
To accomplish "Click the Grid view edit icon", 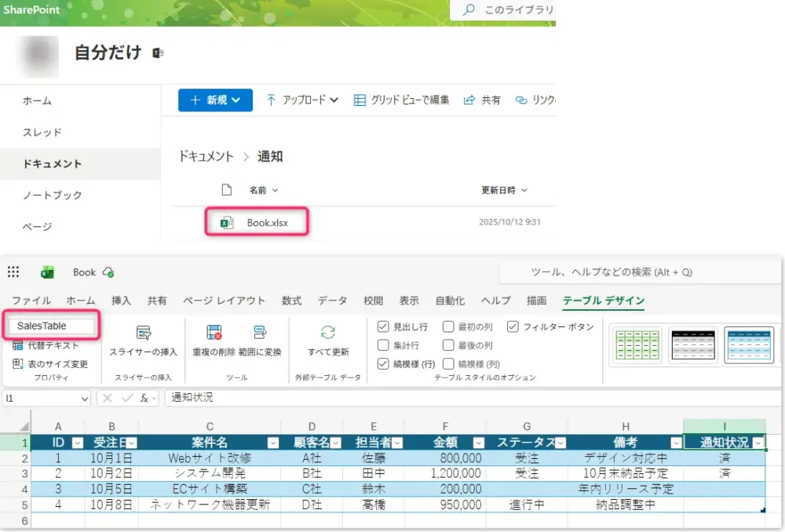I will 360,100.
